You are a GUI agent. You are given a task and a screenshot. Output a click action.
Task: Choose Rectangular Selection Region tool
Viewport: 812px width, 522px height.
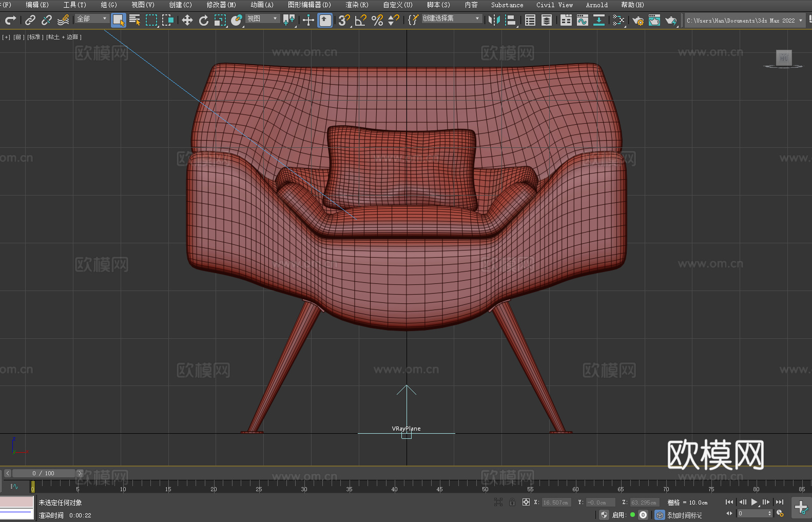pyautogui.click(x=151, y=20)
